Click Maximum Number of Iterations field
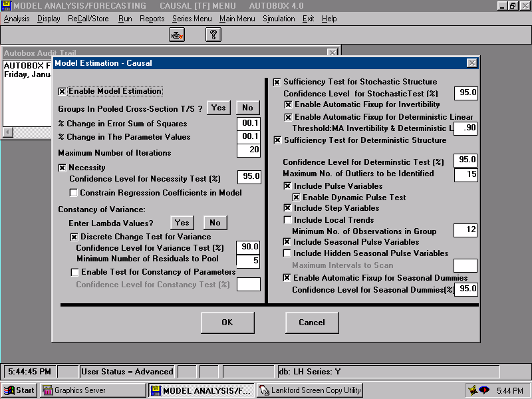The width and height of the screenshot is (532, 399). click(x=249, y=150)
